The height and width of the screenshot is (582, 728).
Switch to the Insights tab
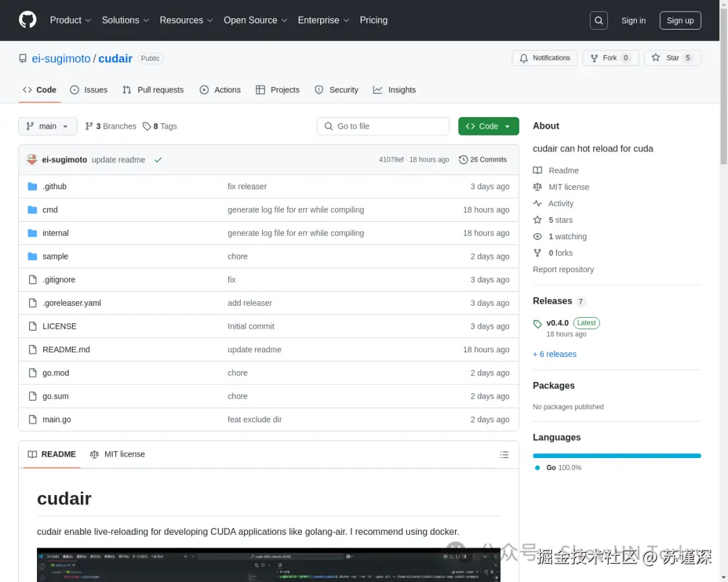point(394,90)
